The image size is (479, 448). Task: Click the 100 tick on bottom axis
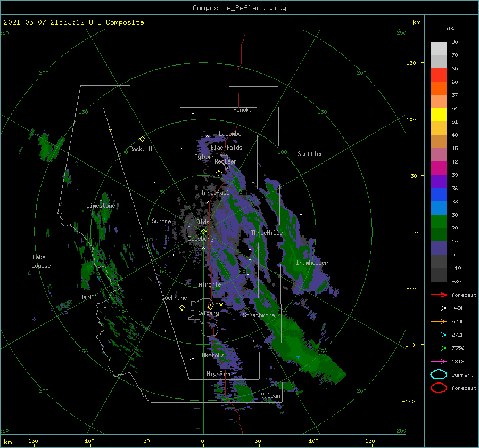(313, 441)
